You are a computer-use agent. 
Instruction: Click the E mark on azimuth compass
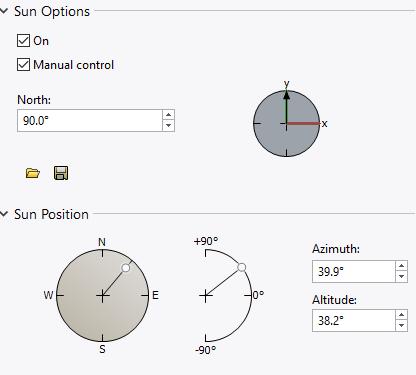(x=155, y=295)
